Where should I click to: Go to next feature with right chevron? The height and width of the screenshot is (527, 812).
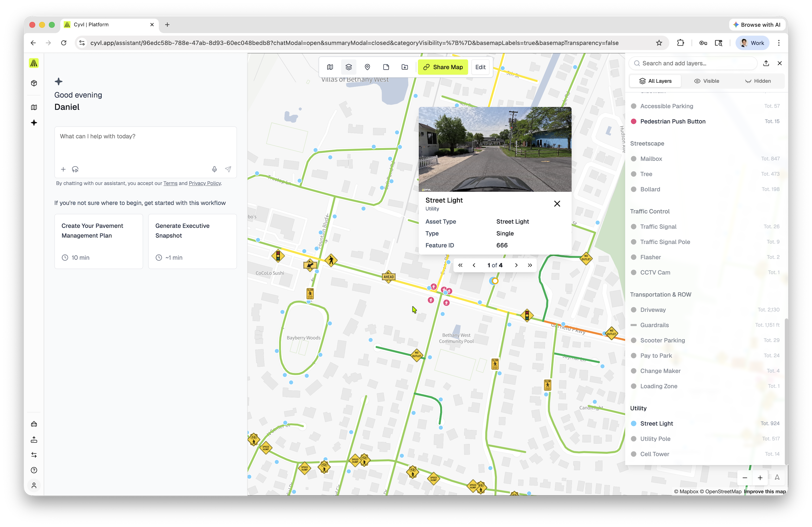pos(516,265)
